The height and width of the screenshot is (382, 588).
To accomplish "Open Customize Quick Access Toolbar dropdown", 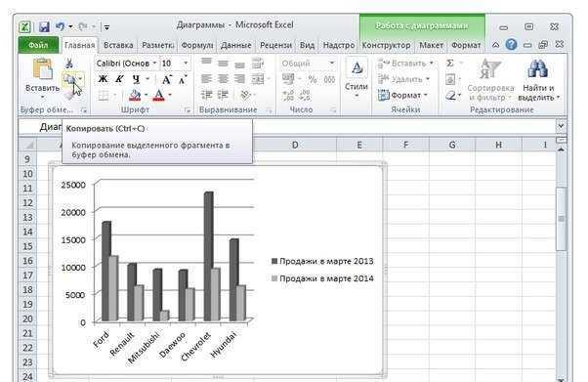I will click(x=106, y=27).
